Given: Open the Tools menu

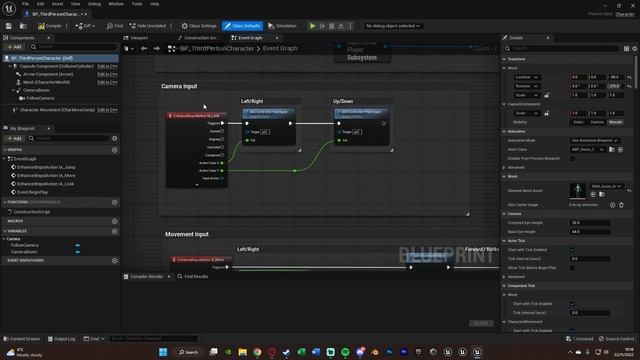Looking at the screenshot, I should tap(137, 4).
